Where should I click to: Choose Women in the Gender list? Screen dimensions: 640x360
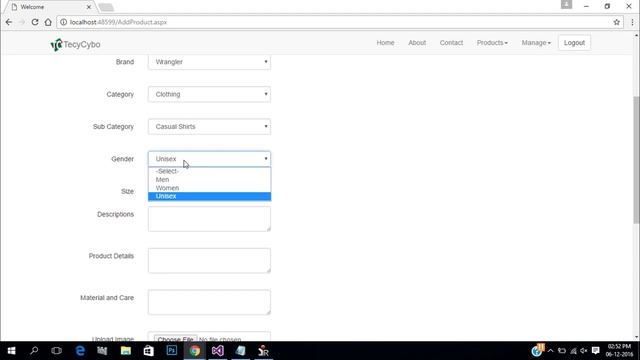pos(209,188)
